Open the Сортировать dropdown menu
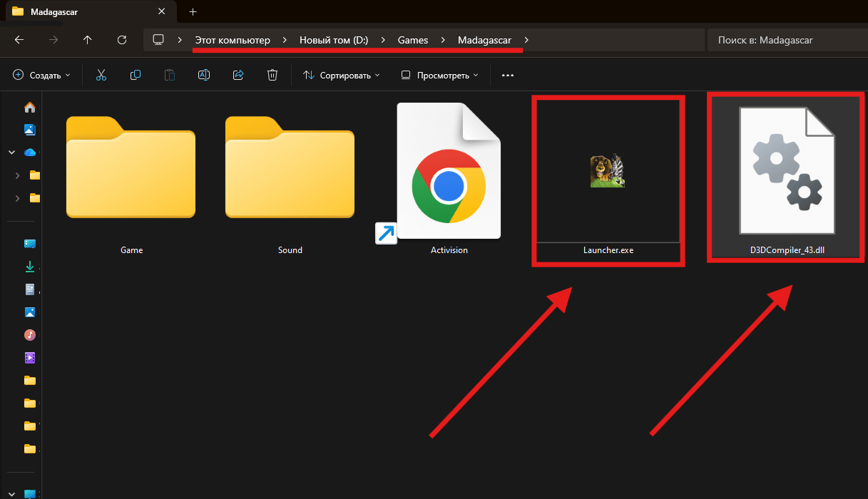This screenshot has height=499, width=868. coord(341,75)
